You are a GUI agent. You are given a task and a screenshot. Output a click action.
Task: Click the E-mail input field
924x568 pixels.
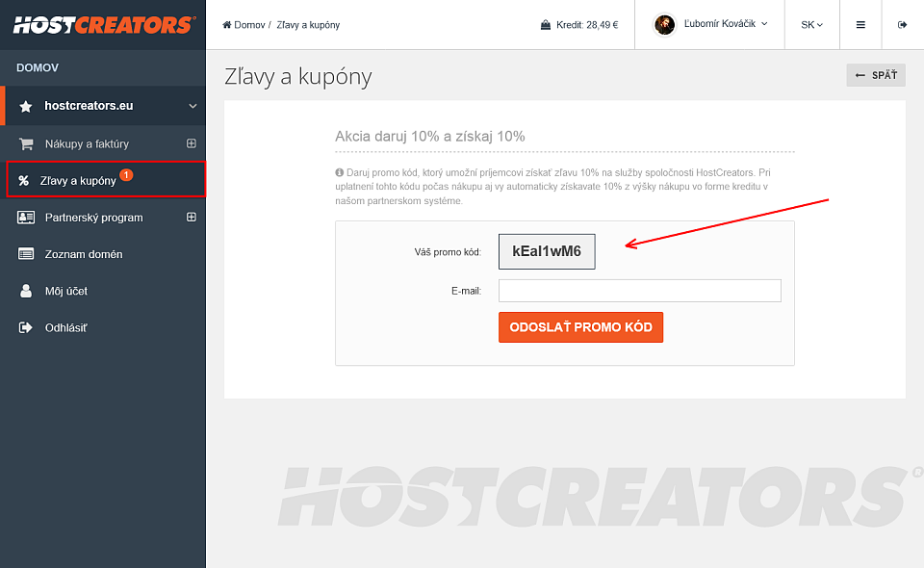click(x=639, y=291)
